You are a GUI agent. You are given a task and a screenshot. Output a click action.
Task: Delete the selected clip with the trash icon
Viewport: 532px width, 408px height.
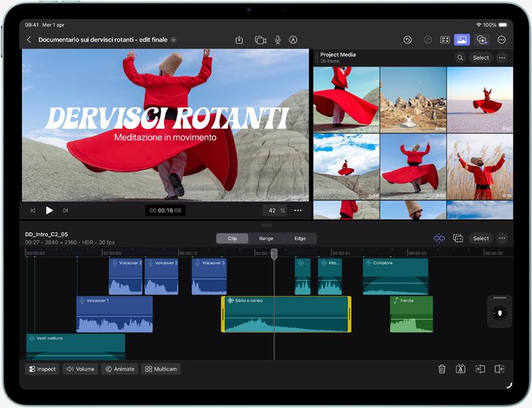pyautogui.click(x=442, y=369)
